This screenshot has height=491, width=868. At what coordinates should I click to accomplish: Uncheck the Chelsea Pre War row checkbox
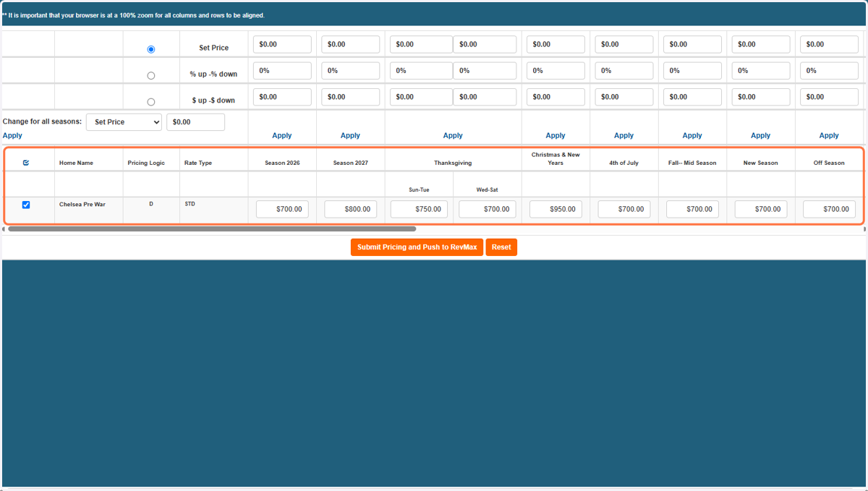pyautogui.click(x=26, y=205)
